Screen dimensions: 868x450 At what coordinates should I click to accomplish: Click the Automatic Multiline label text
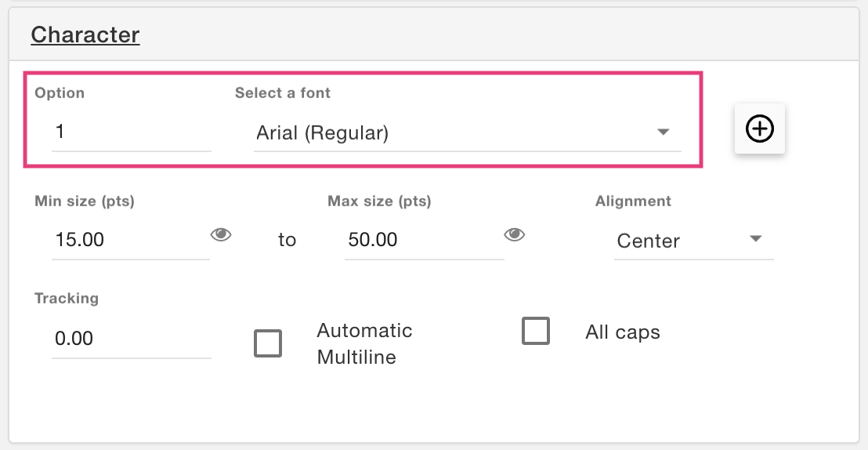(365, 343)
